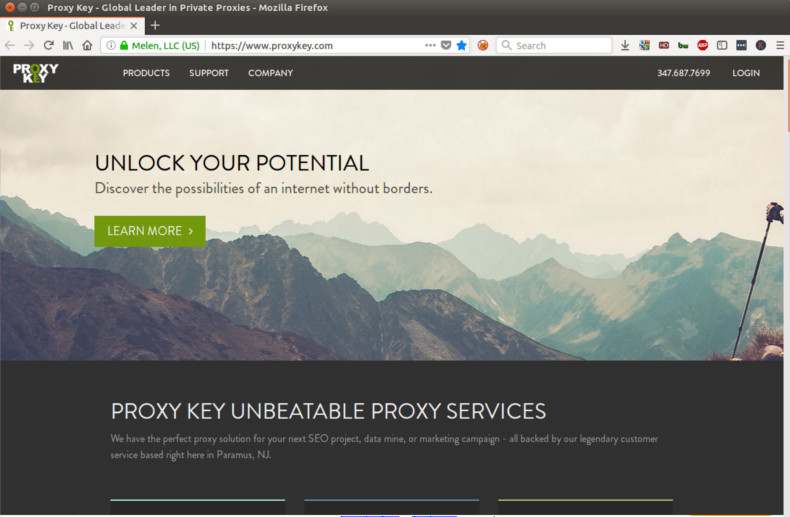Open page actions three-dots menu

(x=430, y=45)
